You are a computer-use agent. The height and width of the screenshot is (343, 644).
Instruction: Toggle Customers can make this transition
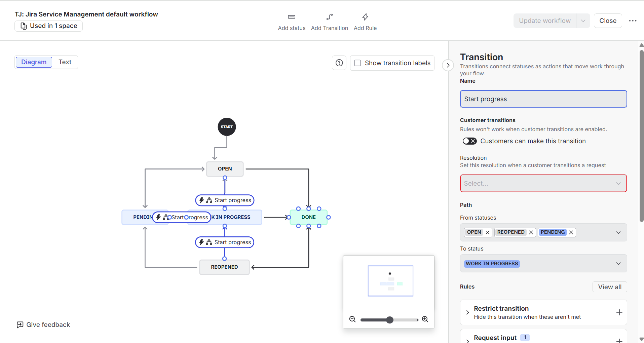point(469,141)
